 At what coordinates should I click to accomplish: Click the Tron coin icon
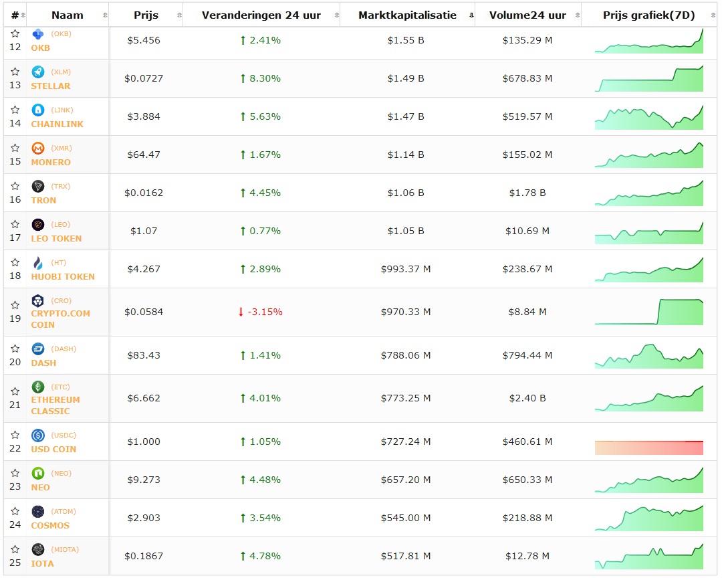(38, 187)
